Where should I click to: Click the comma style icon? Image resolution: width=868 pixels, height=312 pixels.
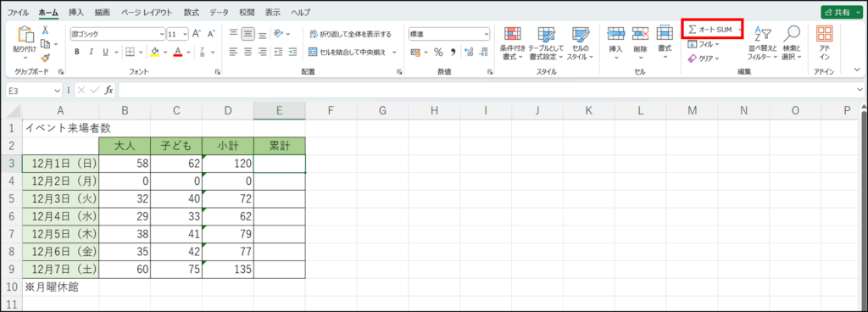tap(453, 52)
